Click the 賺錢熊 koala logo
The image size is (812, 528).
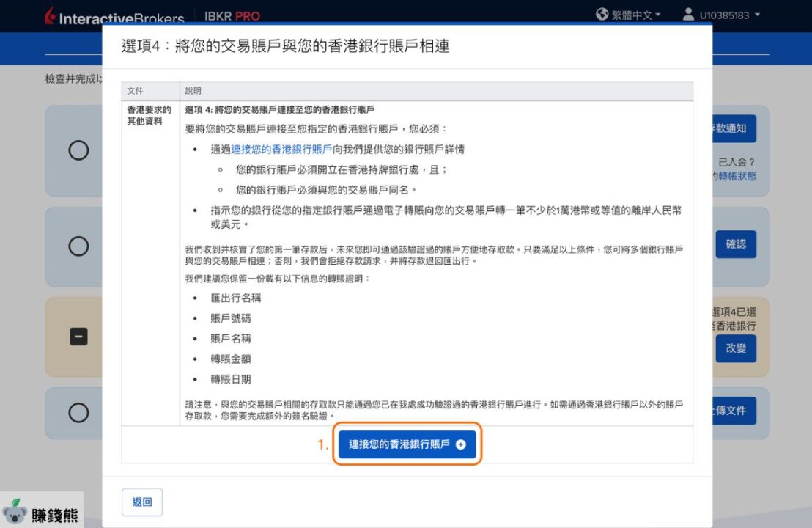point(42,513)
